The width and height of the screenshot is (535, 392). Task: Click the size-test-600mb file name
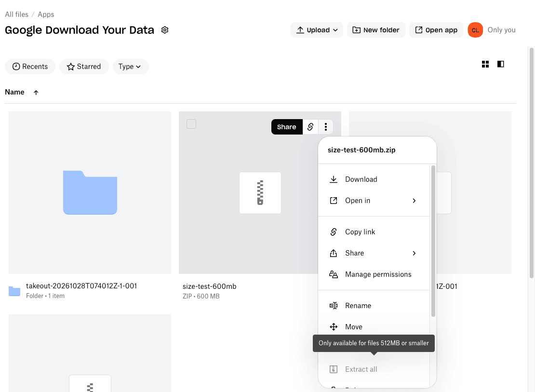(210, 286)
